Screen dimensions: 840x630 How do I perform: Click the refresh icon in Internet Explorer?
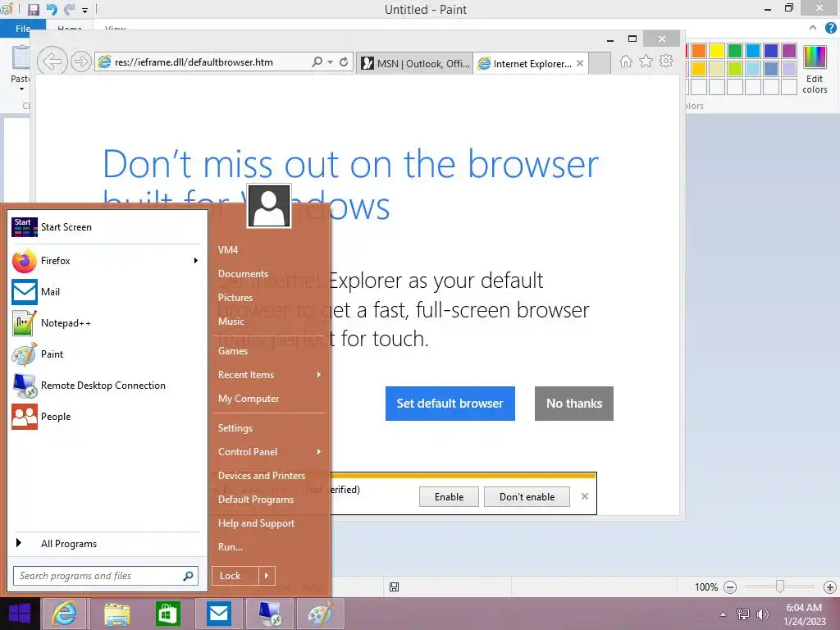point(344,62)
